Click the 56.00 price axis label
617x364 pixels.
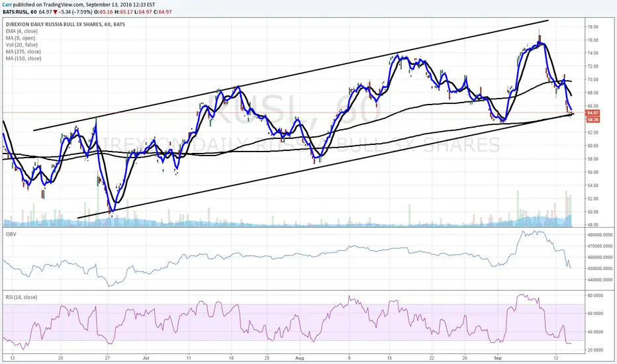pyautogui.click(x=593, y=172)
